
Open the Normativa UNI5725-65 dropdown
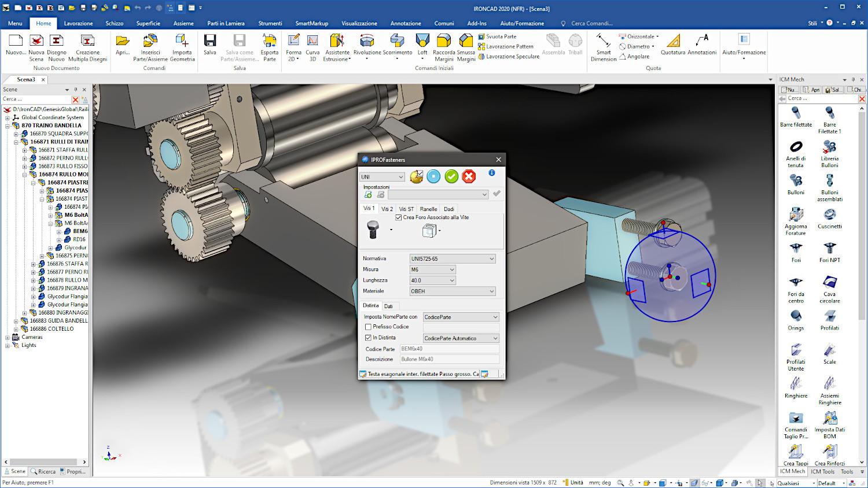452,258
